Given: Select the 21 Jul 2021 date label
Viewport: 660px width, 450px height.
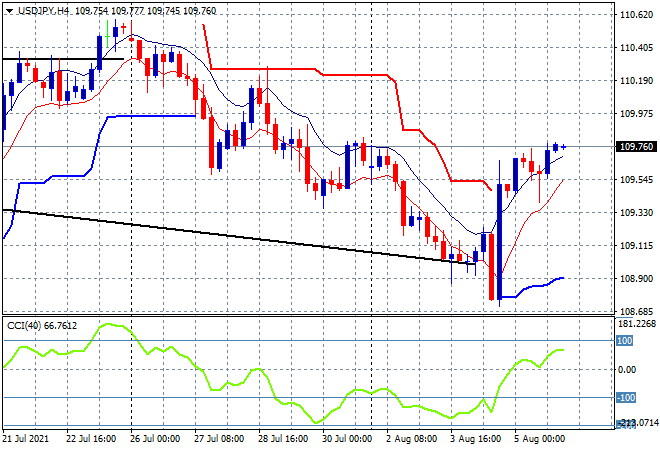Looking at the screenshot, I should click(x=25, y=439).
